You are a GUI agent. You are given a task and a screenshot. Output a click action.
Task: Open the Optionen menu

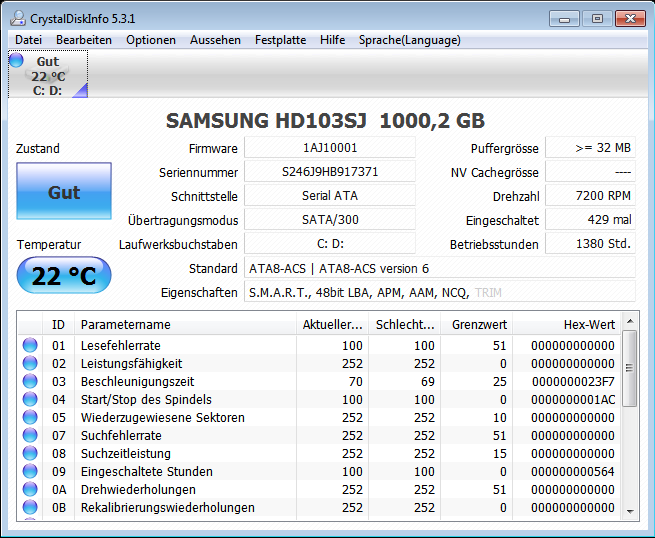click(151, 40)
